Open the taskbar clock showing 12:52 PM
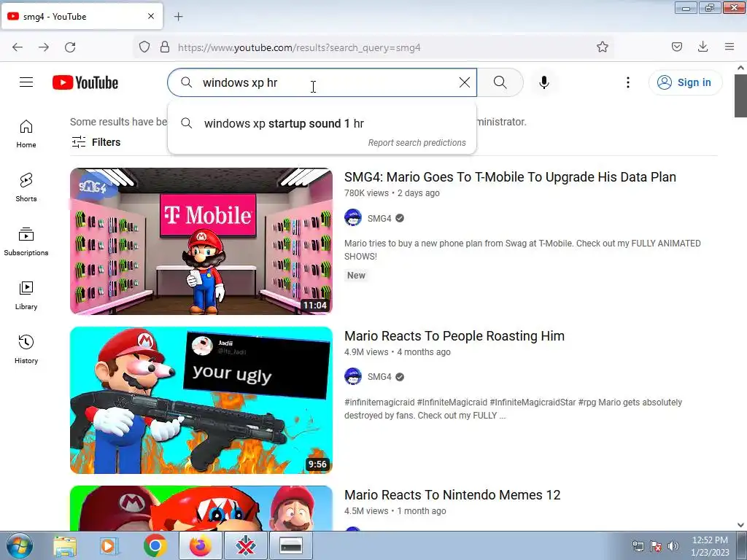Image resolution: width=747 pixels, height=560 pixels. click(710, 546)
